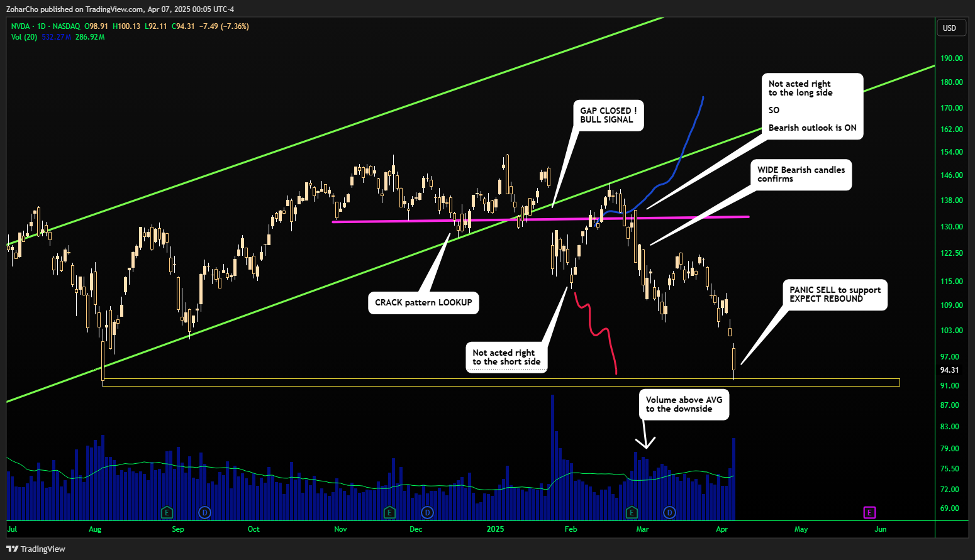Image resolution: width=975 pixels, height=560 pixels.
Task: Click the 'Not acted right to the short side' note
Action: click(x=506, y=358)
